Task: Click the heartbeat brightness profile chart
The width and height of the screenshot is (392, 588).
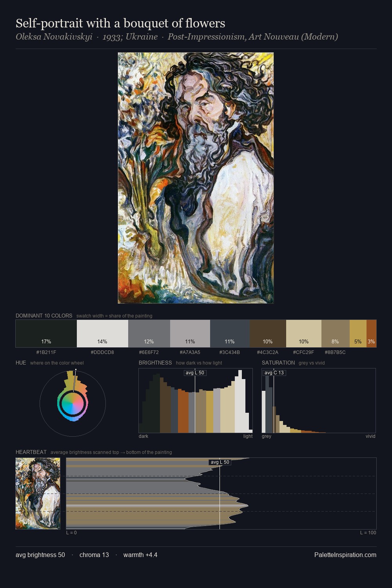Action: click(x=221, y=494)
